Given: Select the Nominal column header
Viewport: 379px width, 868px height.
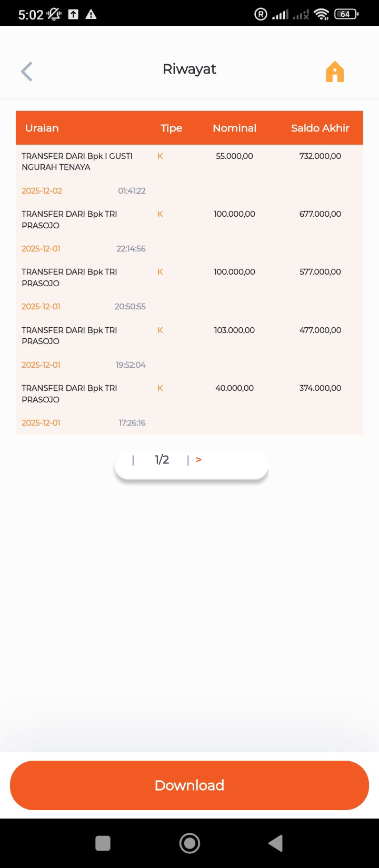Looking at the screenshot, I should click(234, 128).
